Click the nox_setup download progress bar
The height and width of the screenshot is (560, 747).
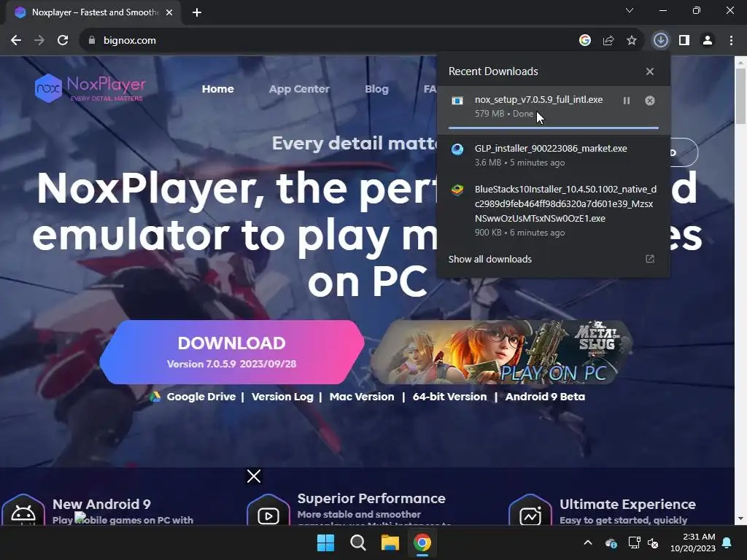coord(554,128)
